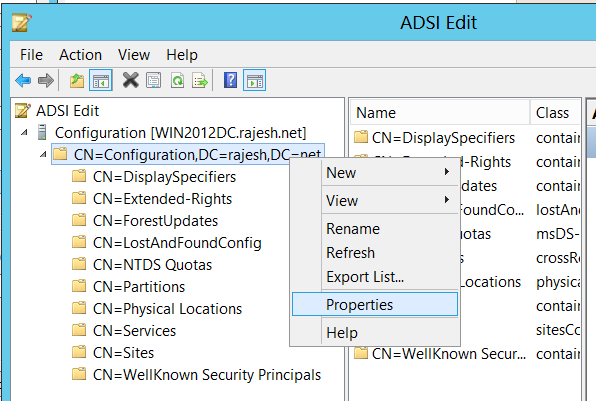596x401 pixels.
Task: Click the Export List toolbar icon
Action: coord(200,80)
